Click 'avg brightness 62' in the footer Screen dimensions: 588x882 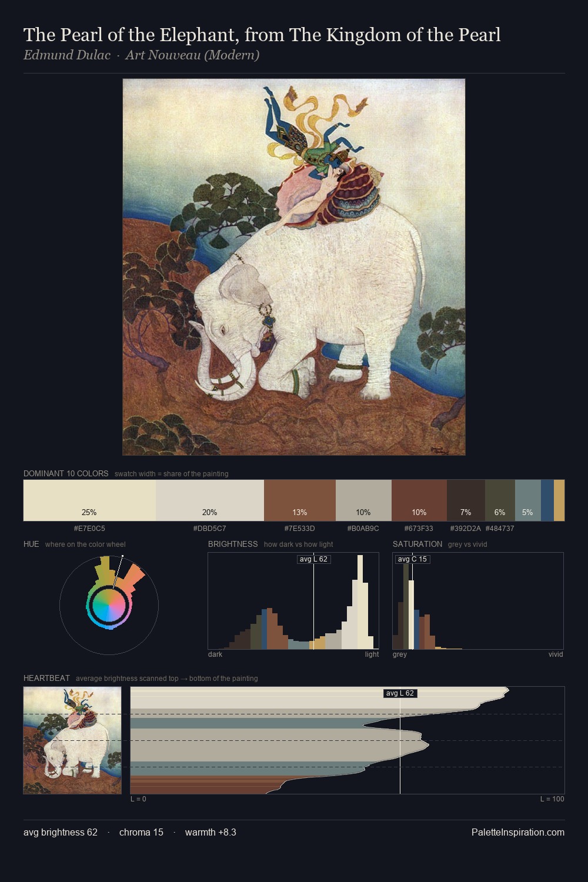pyautogui.click(x=61, y=832)
